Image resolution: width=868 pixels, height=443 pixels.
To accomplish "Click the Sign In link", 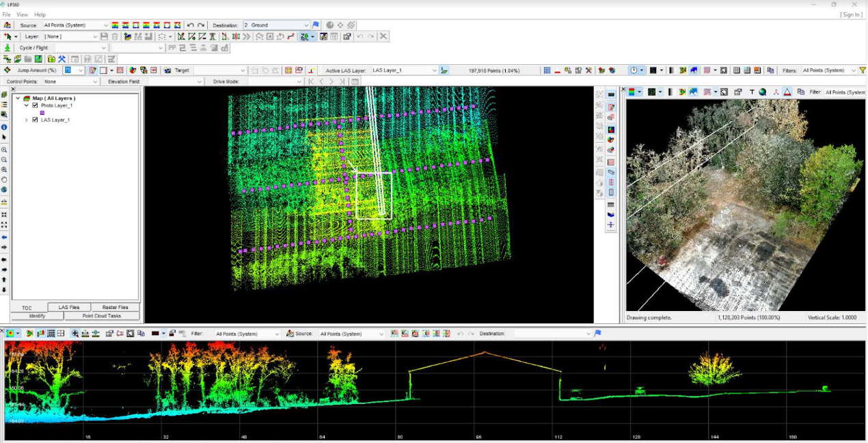I will click(x=850, y=14).
